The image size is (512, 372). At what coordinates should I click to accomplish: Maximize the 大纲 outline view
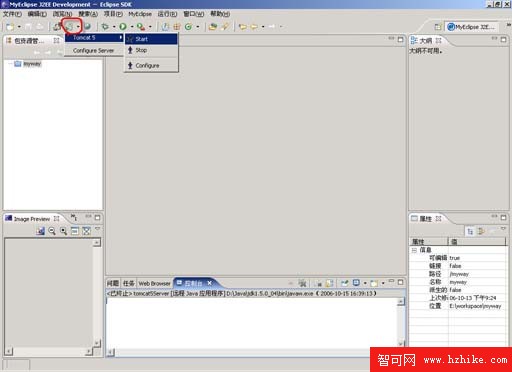503,40
